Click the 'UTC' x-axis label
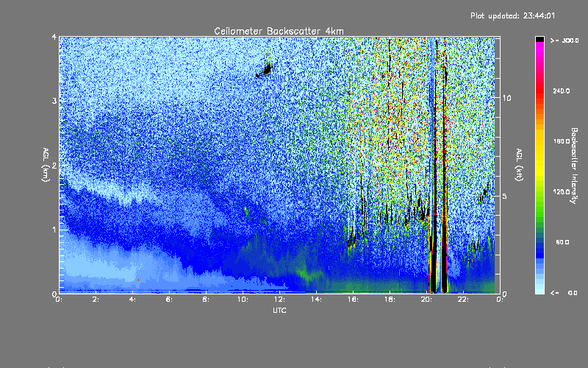Viewport: 588px width, 368px height. [279, 310]
